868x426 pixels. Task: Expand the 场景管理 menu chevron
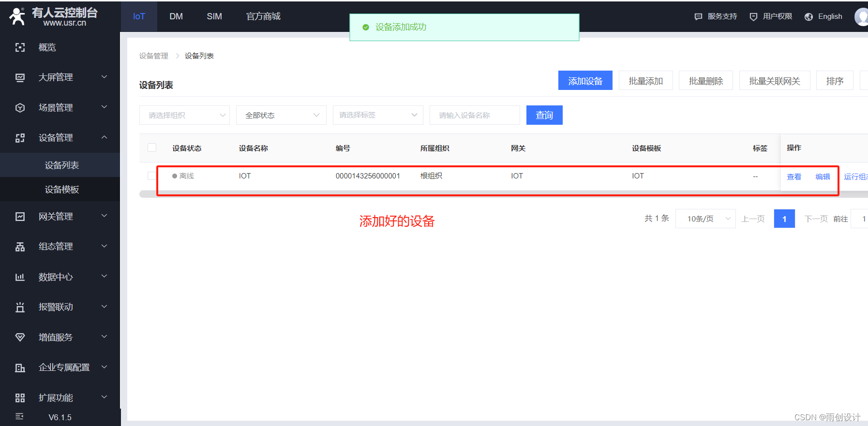pyautogui.click(x=104, y=107)
